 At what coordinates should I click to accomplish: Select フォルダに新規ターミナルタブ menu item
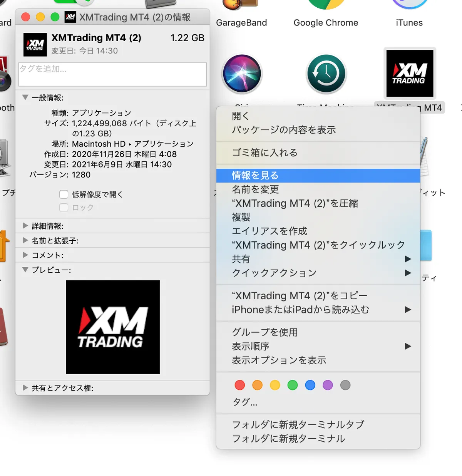point(318,425)
